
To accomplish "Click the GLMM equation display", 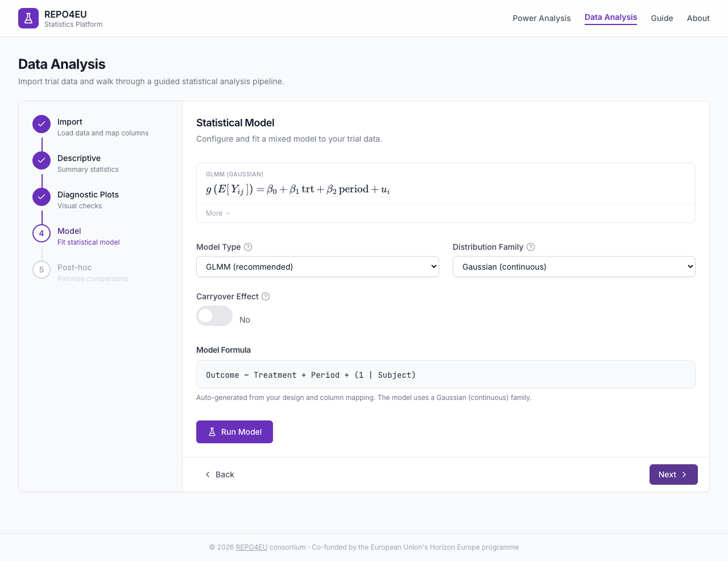I will tap(298, 189).
